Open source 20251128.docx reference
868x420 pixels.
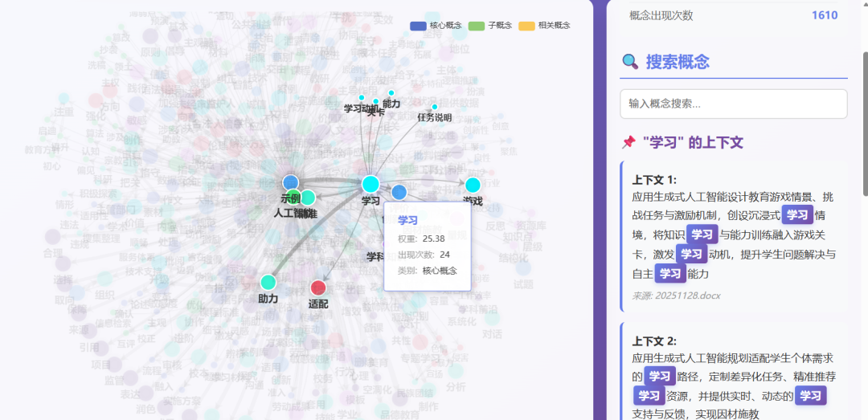676,295
